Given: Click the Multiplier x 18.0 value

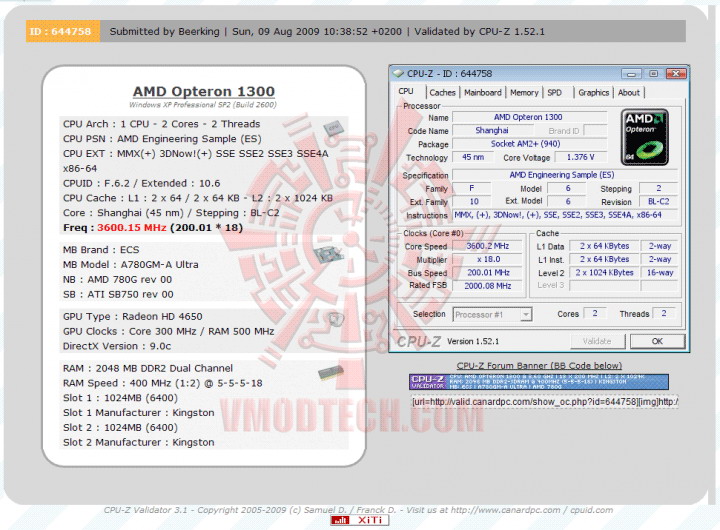Looking at the screenshot, I should coord(488,259).
